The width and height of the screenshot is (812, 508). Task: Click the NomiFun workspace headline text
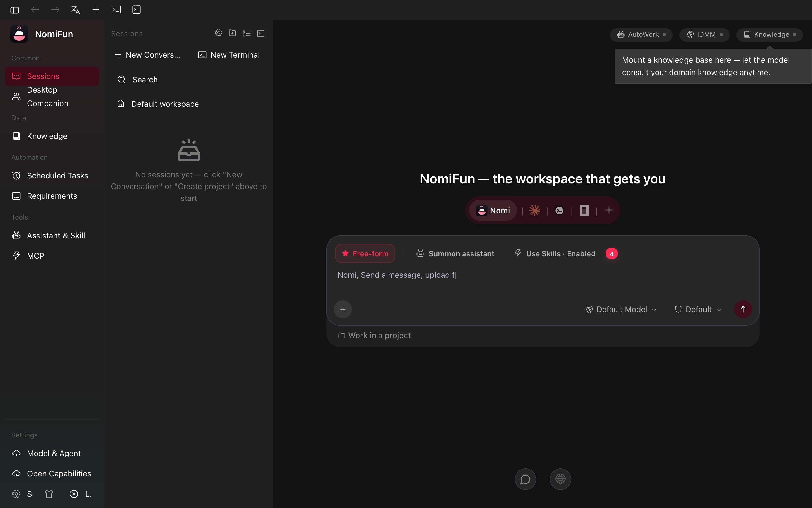click(542, 179)
